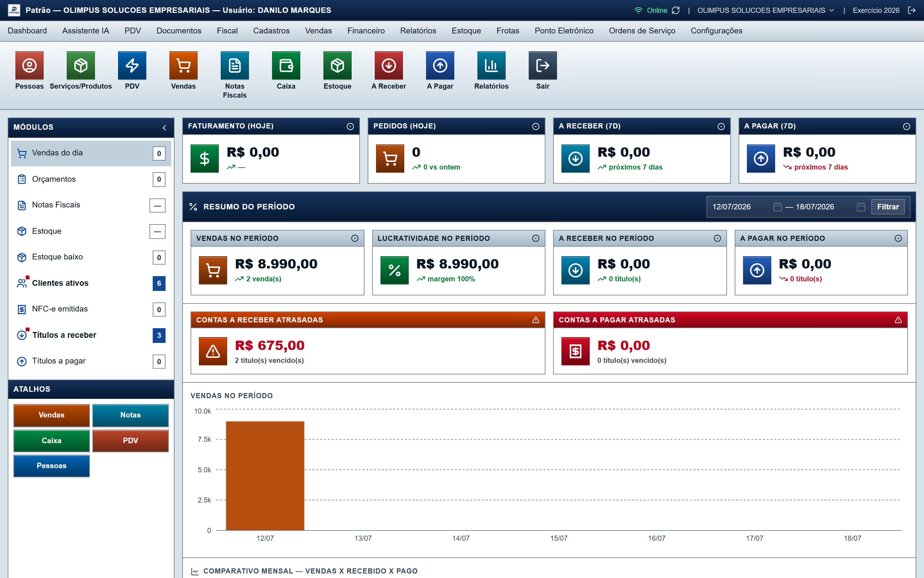The width and height of the screenshot is (924, 578).
Task: Click the A Receber (7D) card options icon
Action: (x=721, y=127)
